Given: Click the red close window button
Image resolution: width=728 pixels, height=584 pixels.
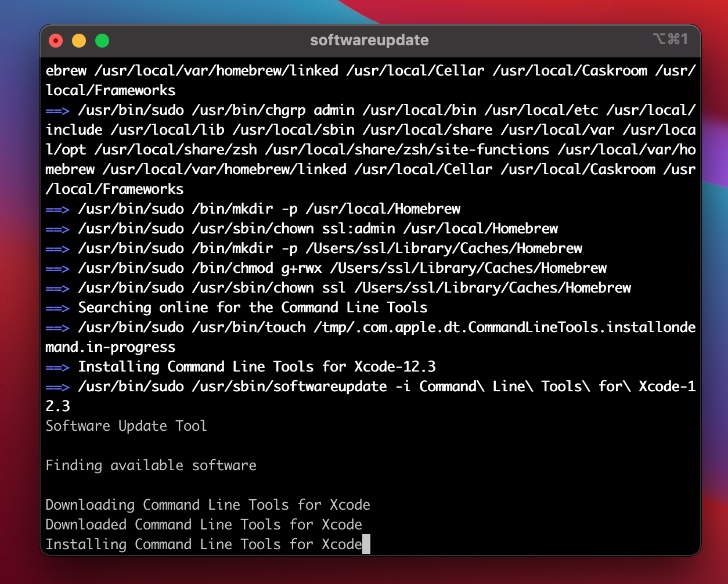Looking at the screenshot, I should [56, 41].
